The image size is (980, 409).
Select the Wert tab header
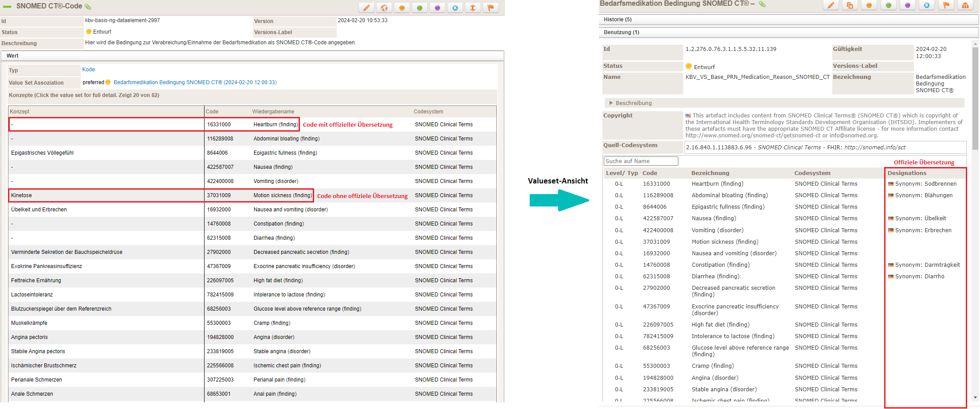12,56
